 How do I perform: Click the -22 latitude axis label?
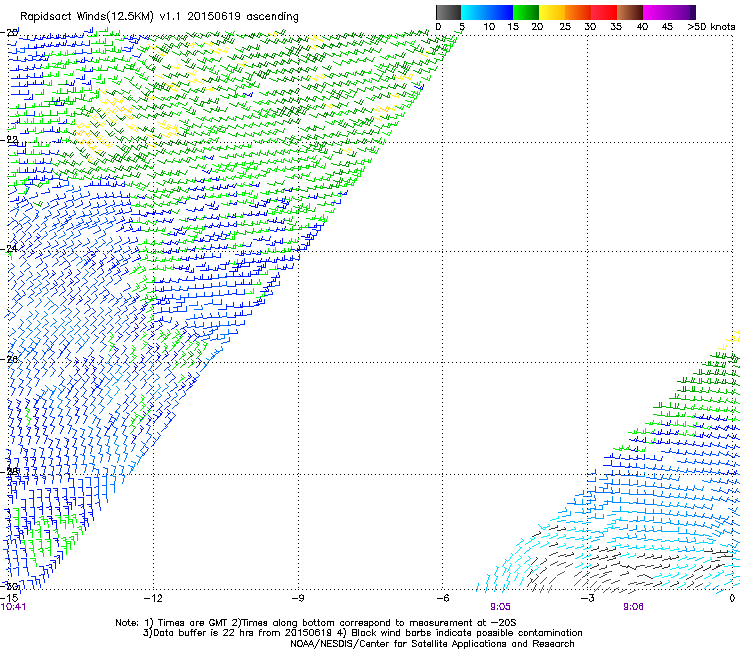[10, 140]
